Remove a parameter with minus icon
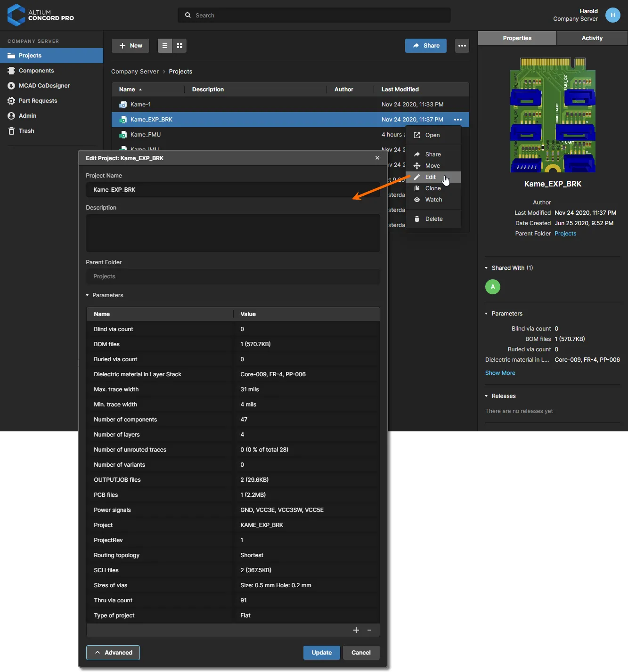 [x=369, y=630]
